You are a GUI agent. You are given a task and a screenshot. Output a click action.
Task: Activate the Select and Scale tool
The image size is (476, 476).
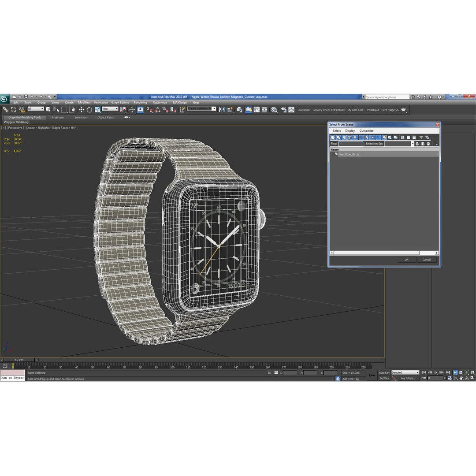pyautogui.click(x=97, y=110)
